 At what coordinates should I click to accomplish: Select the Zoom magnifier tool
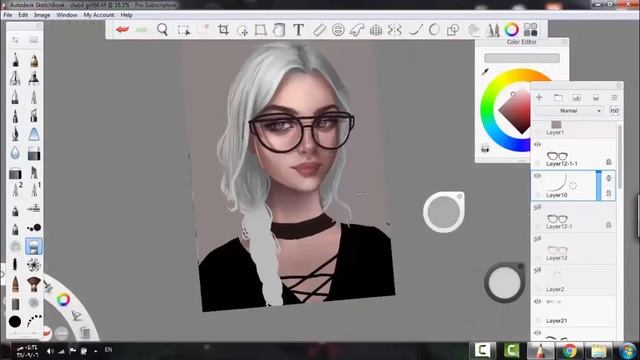(x=162, y=29)
